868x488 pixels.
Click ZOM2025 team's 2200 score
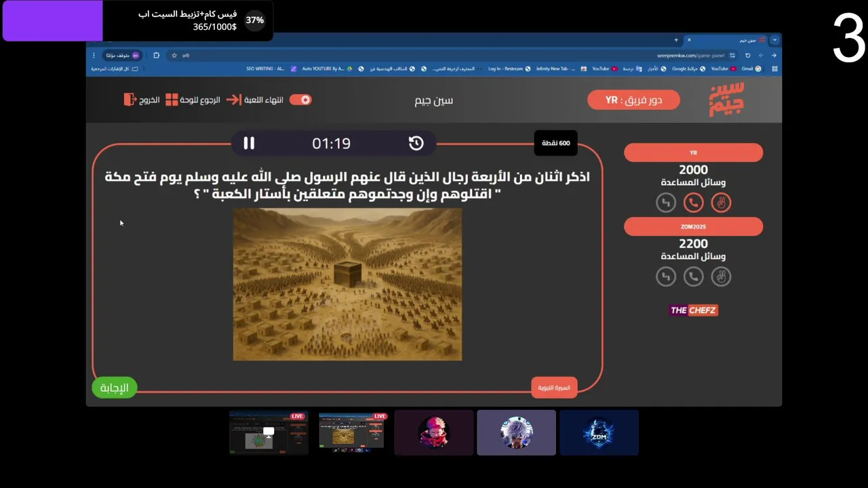tap(693, 244)
